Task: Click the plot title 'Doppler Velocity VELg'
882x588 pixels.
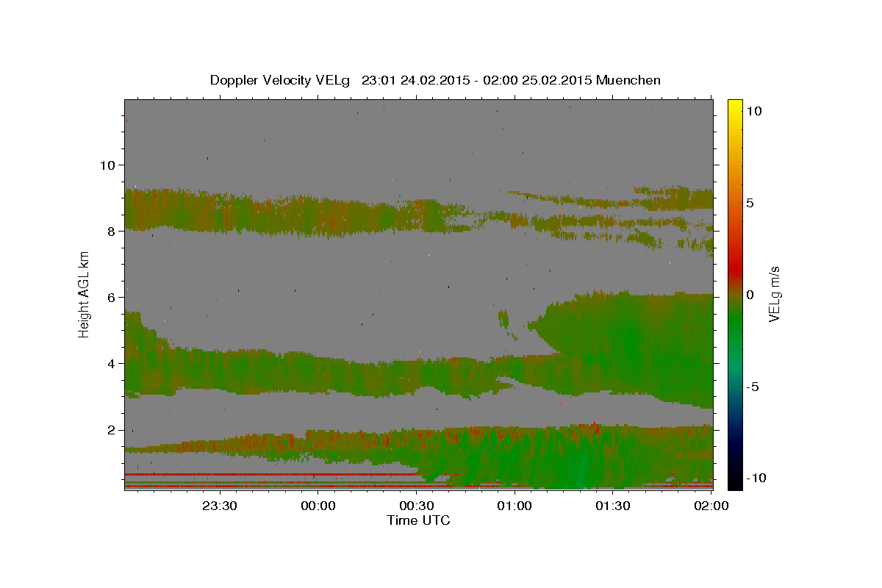Action: [280, 80]
